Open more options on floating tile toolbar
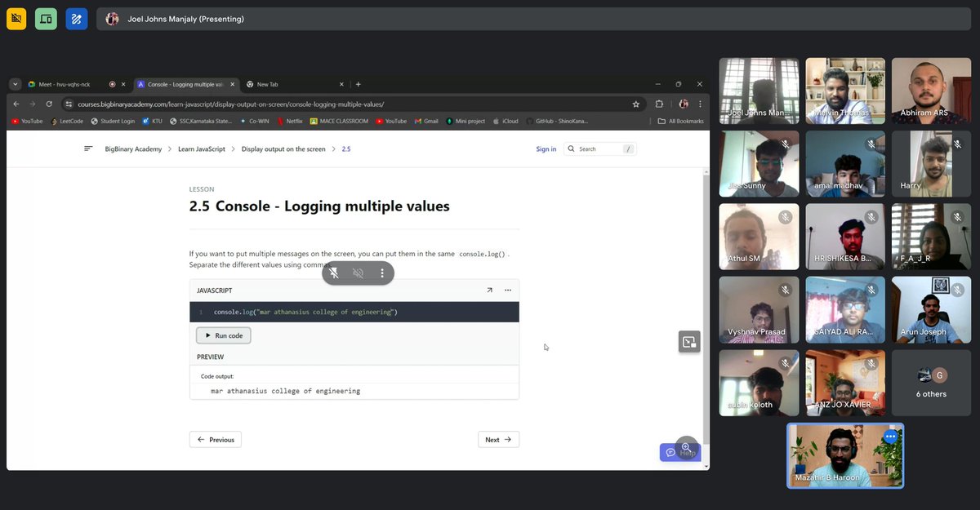 coord(381,273)
